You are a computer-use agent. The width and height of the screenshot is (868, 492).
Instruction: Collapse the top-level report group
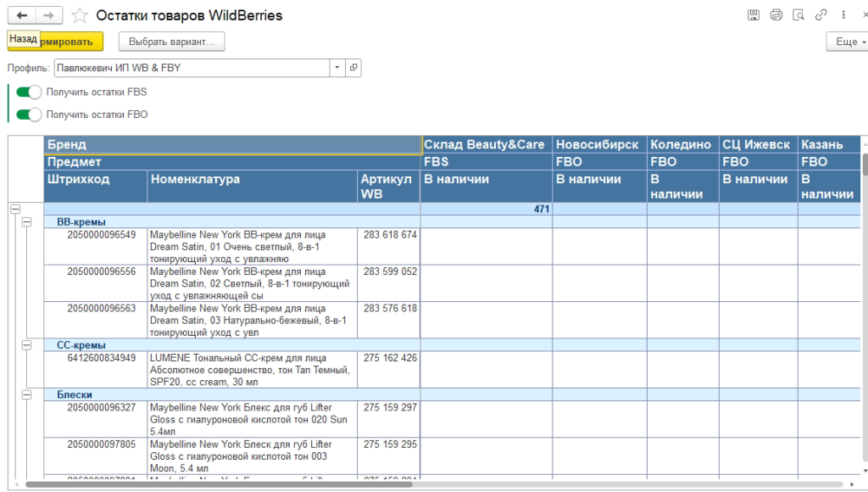[15, 209]
